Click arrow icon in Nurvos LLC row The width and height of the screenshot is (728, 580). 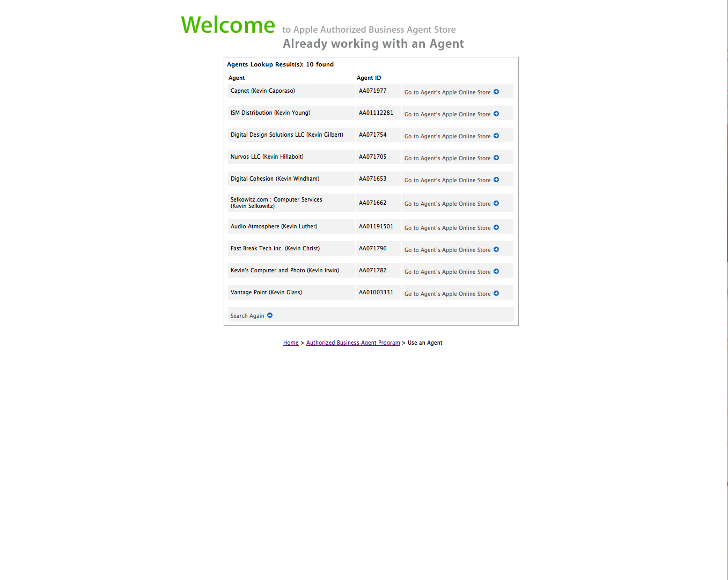[x=496, y=158]
